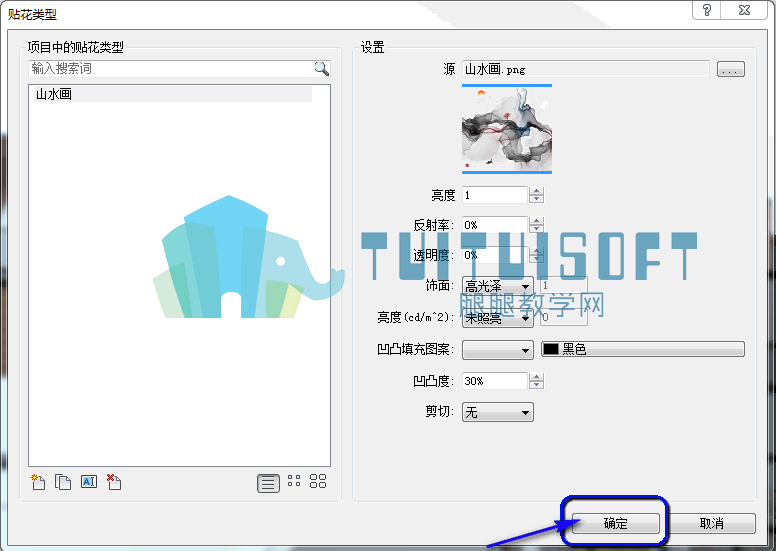Browse for source image with ... button

(x=730, y=69)
